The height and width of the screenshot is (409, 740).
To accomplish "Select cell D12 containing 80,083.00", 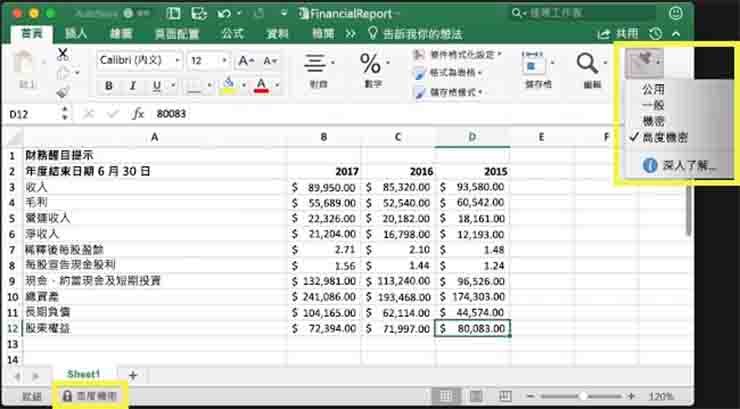I will [472, 327].
